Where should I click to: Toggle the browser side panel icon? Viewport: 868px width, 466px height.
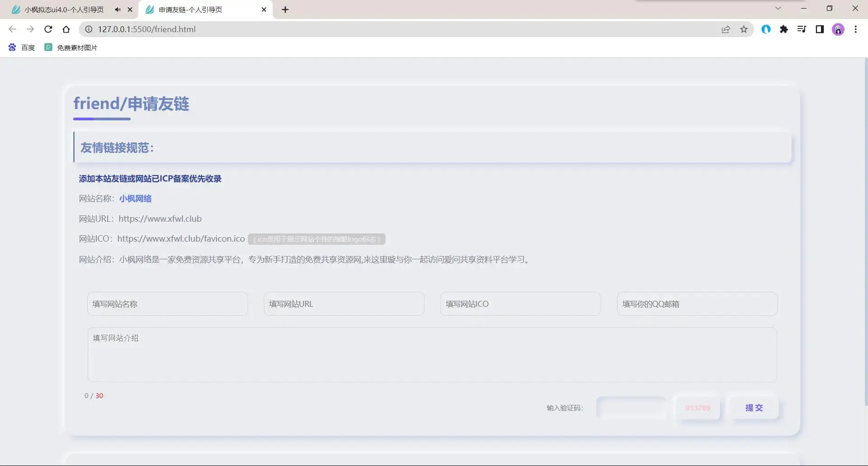[820, 29]
